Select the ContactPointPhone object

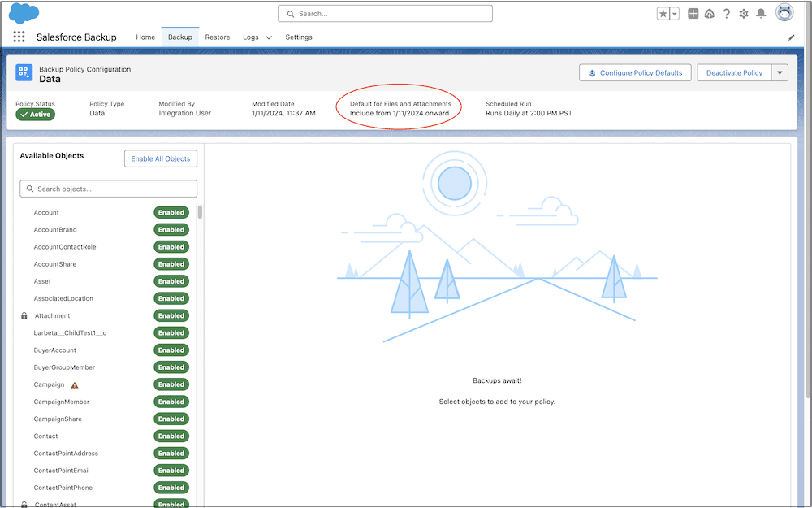(63, 488)
